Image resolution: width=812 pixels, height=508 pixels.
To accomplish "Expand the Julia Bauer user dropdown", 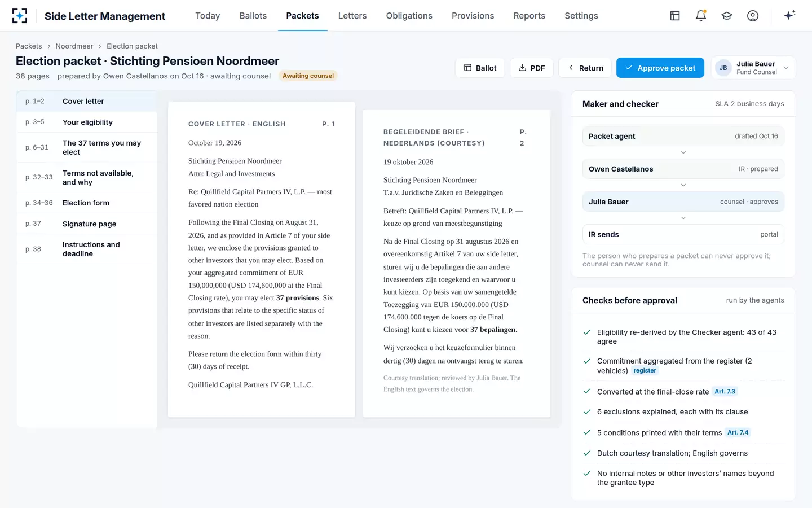I will tap(753, 68).
